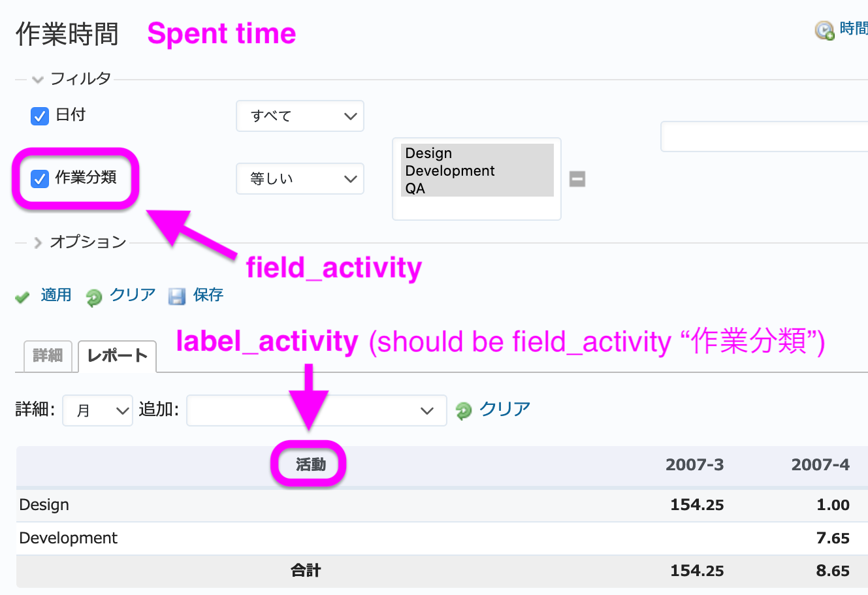868x595 pixels.
Task: Click the 保存 link
Action: click(208, 295)
